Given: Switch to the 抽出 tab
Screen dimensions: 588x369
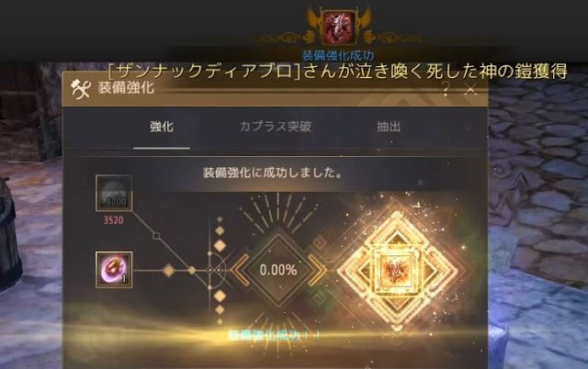Looking at the screenshot, I should point(389,127).
